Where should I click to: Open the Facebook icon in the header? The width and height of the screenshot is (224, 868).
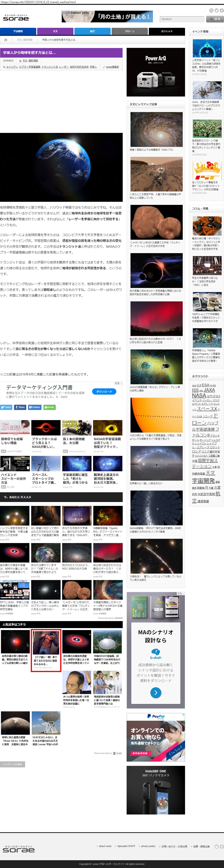[222, 11]
